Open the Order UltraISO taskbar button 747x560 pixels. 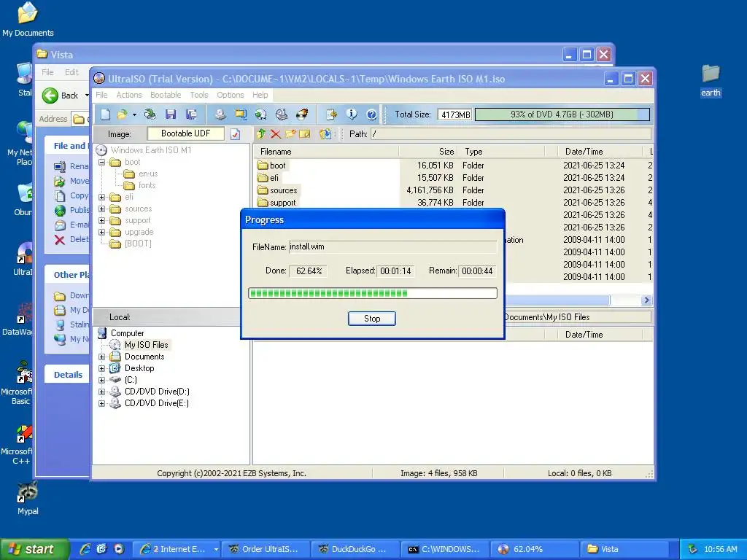[x=266, y=549]
